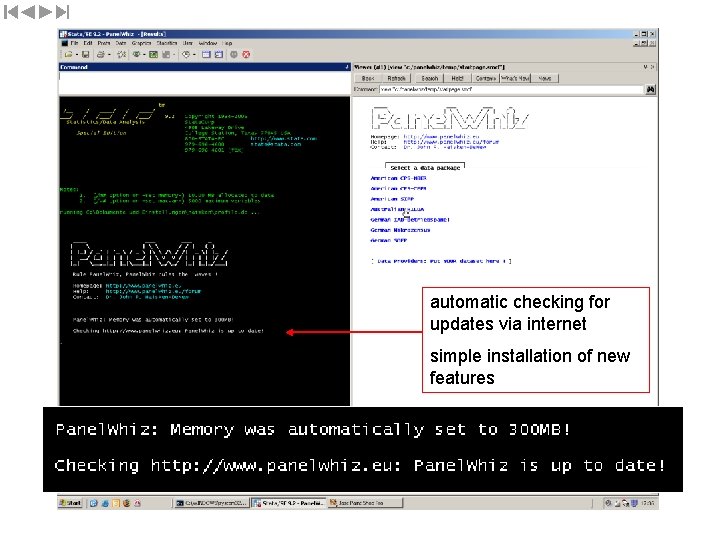Click the Data Browser toolbar icon
The image size is (720, 540).
[219, 55]
